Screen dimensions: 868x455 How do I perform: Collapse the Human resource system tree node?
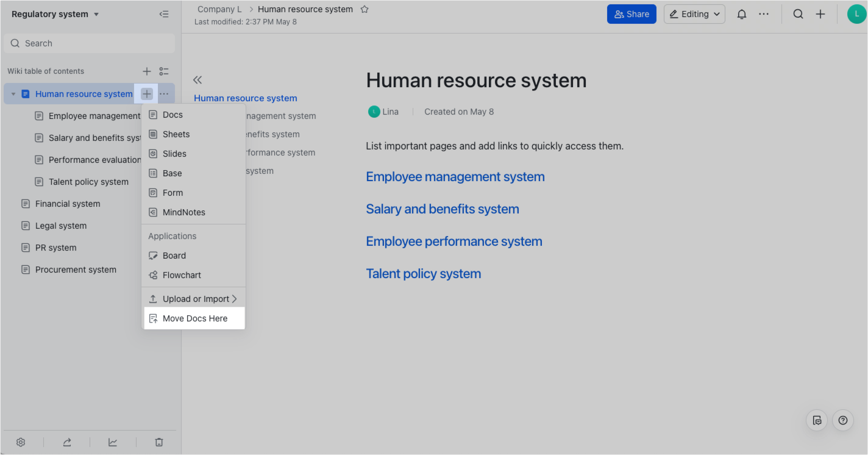coord(13,94)
